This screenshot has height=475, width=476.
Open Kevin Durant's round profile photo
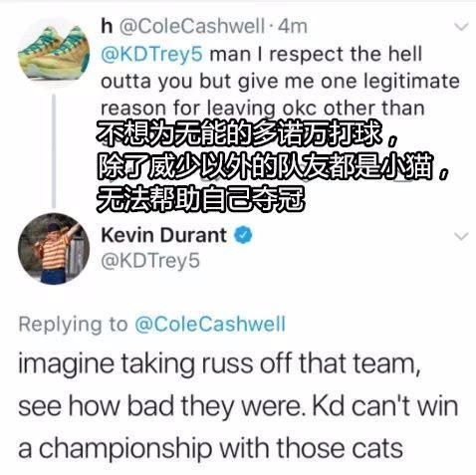coord(54,249)
